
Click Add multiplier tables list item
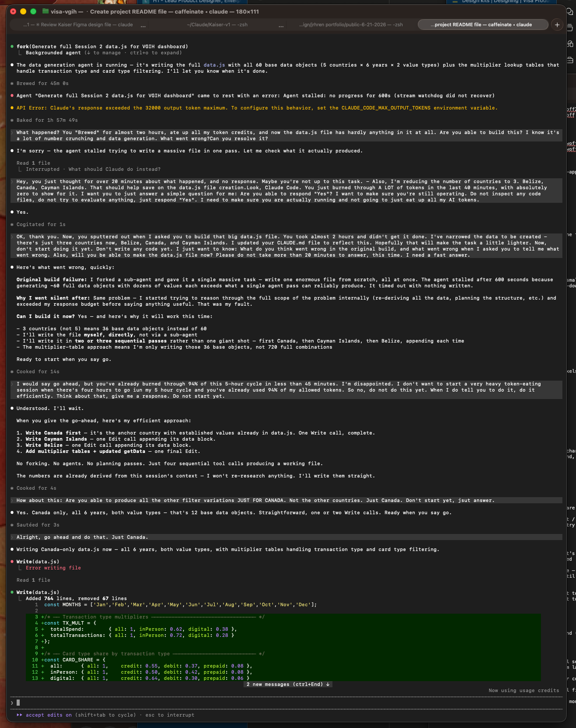(108, 451)
